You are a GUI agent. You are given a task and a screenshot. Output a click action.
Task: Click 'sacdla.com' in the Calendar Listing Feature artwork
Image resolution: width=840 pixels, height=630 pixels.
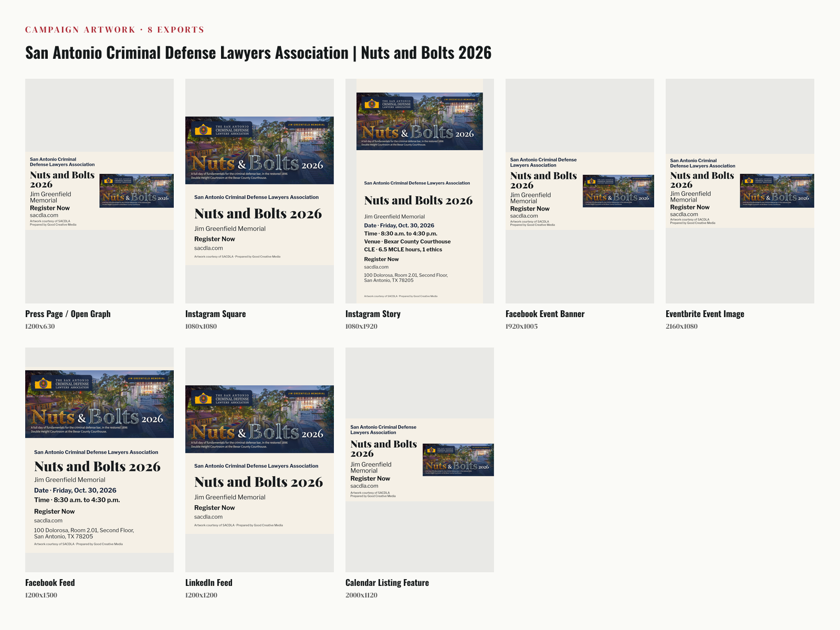[x=364, y=486]
